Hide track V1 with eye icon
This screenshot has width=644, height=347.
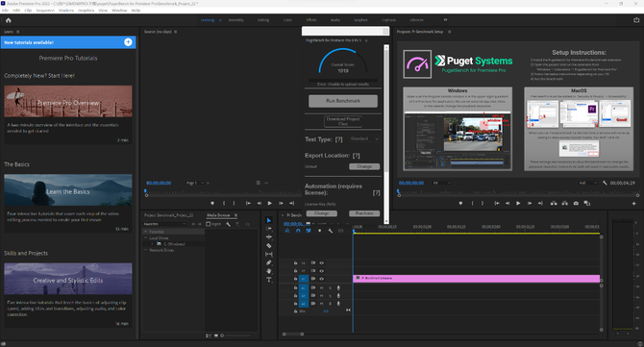point(322,279)
